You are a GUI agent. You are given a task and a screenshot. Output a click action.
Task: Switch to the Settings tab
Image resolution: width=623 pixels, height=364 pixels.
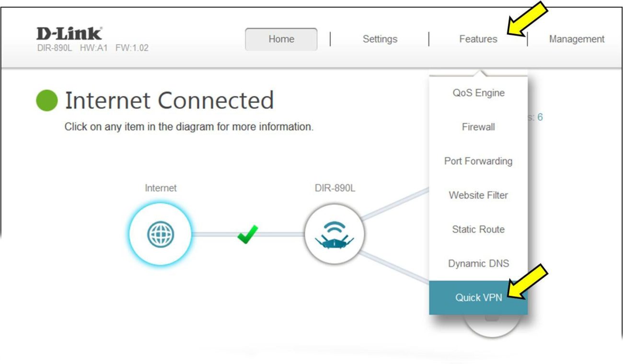point(380,39)
